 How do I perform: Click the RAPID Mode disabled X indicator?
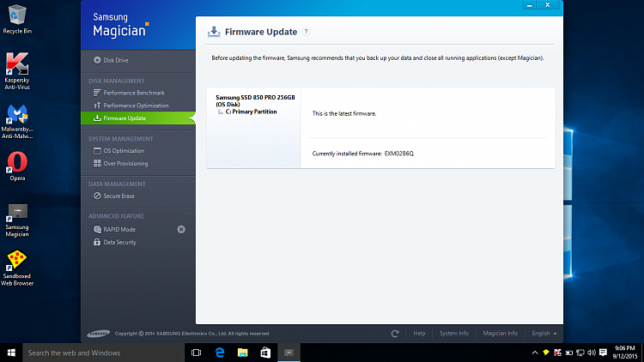point(181,229)
